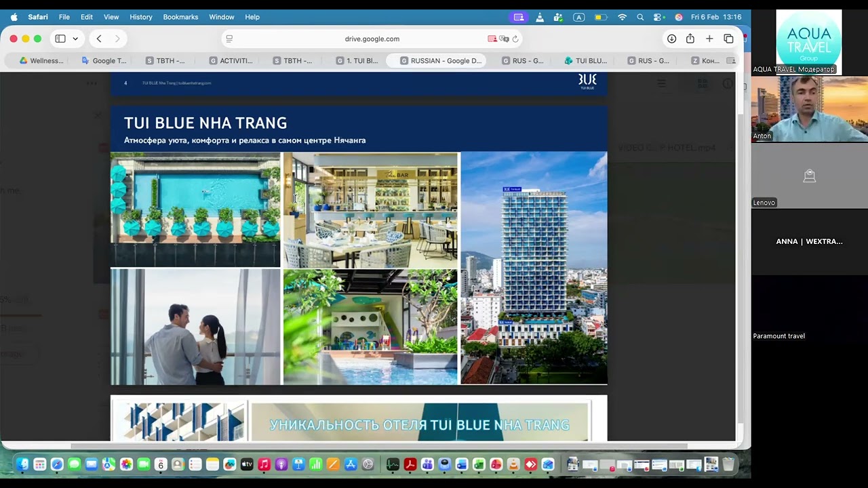The width and height of the screenshot is (868, 488).
Task: Expand the sidebar tab group dropdown arrow
Action: [75, 39]
